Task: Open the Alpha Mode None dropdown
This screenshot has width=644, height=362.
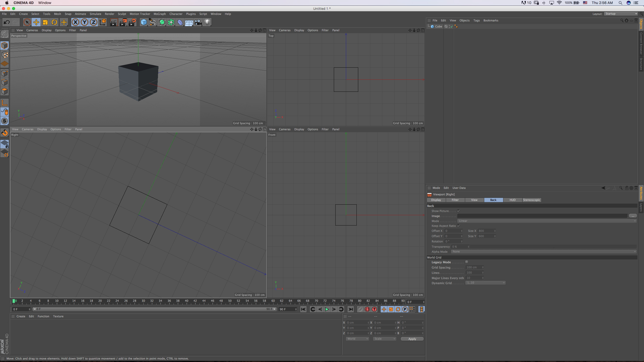Action: 544,252
